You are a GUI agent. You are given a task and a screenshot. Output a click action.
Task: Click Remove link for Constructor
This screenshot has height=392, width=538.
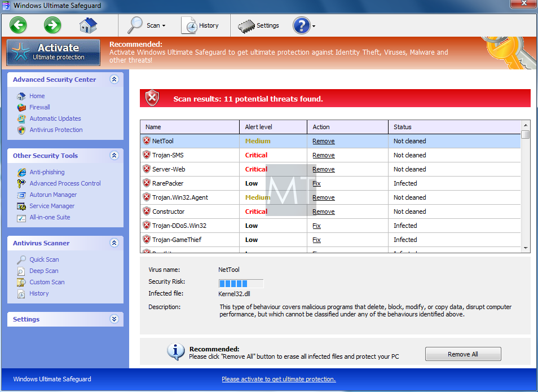tap(324, 212)
